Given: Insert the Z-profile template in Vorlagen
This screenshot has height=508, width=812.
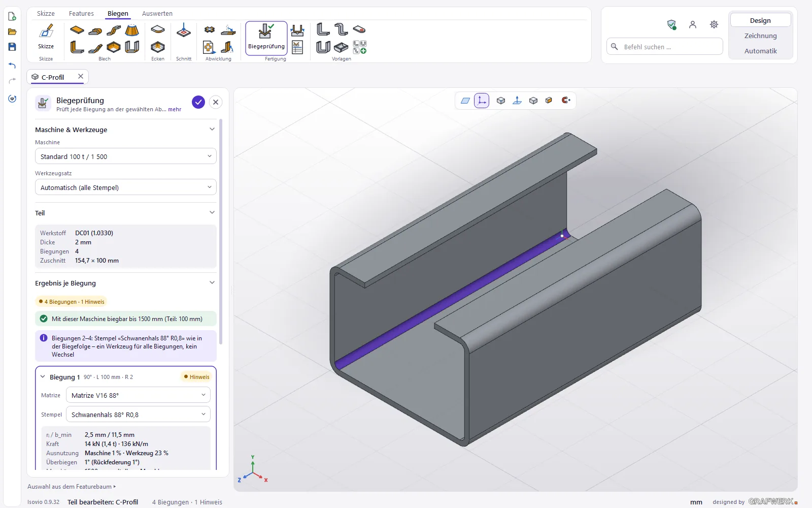Looking at the screenshot, I should [341, 29].
